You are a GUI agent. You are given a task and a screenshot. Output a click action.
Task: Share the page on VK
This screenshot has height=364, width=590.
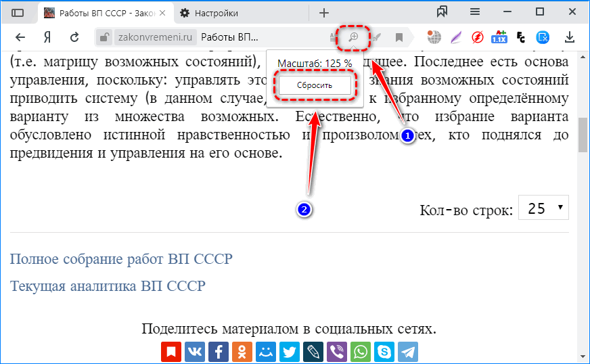click(195, 352)
